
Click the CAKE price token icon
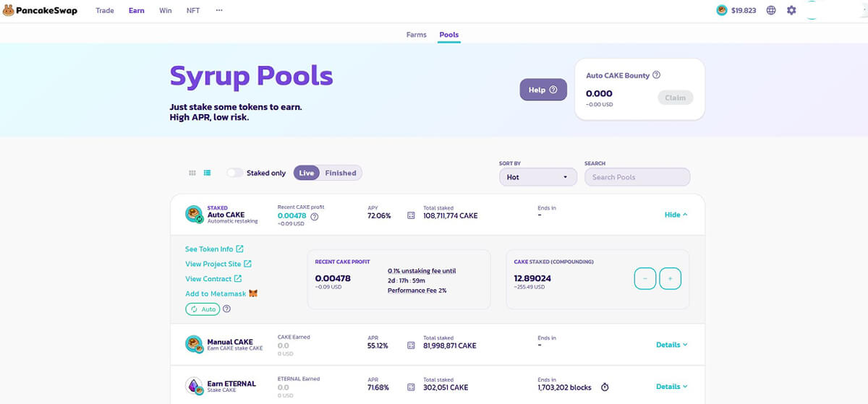coord(721,10)
